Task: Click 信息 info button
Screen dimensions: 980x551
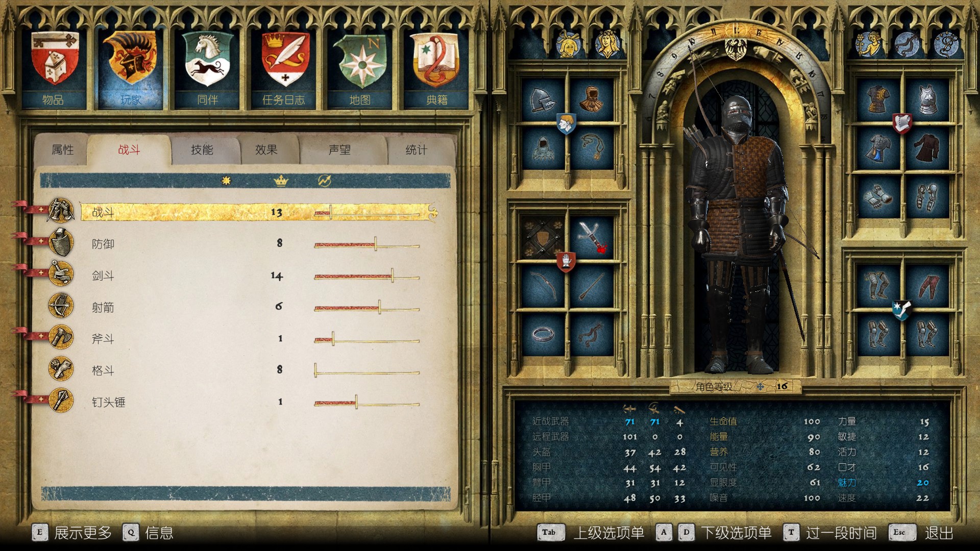Action: coord(148,533)
